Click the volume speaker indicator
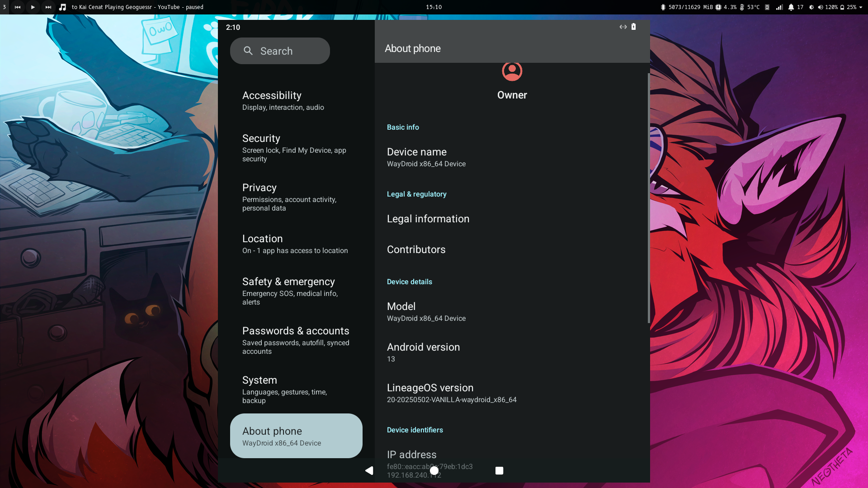 click(x=820, y=7)
